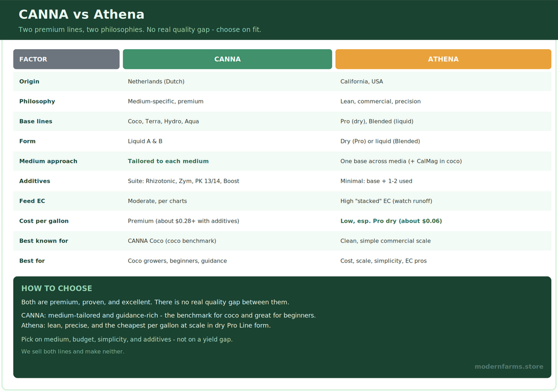Click the 'Cost, scale, simplicity, EC pros' cell
This screenshot has height=392, width=558.
coord(383,261)
